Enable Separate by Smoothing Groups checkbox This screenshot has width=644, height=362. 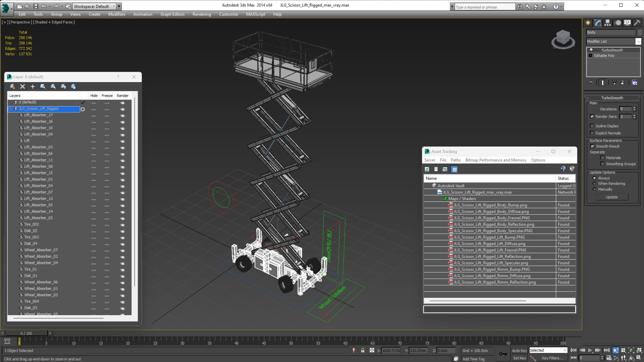pyautogui.click(x=602, y=164)
